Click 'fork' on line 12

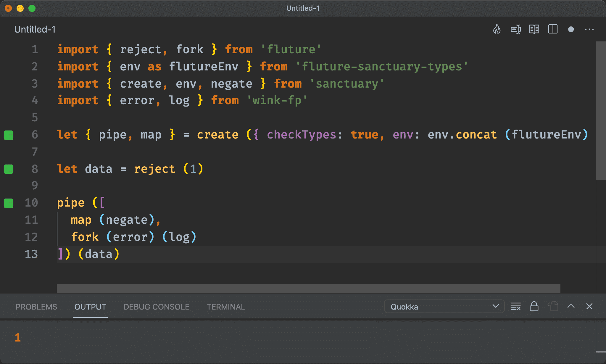point(85,237)
